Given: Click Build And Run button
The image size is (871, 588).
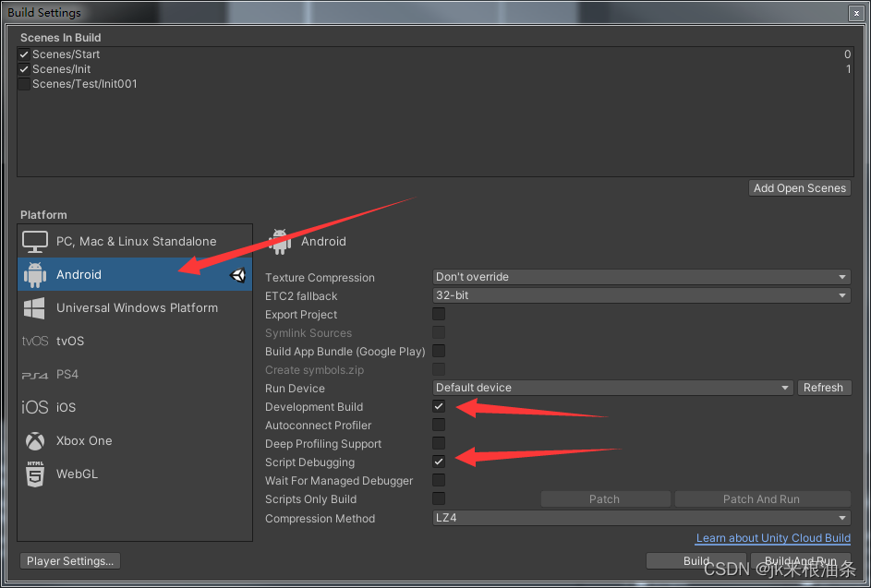Looking at the screenshot, I should [800, 561].
